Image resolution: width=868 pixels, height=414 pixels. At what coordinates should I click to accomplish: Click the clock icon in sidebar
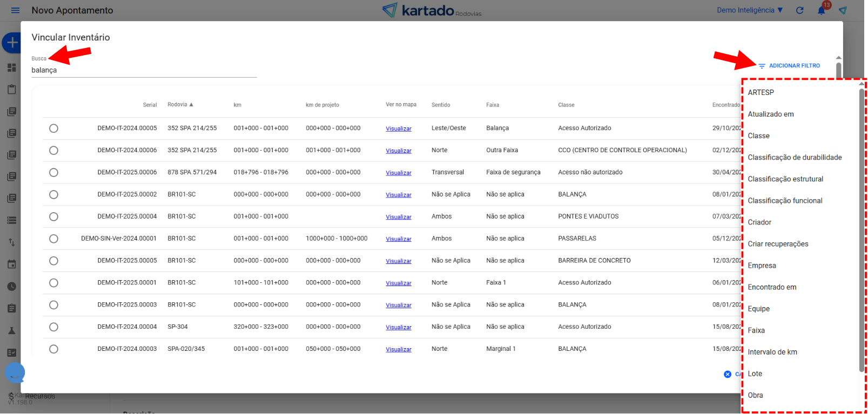pyautogui.click(x=12, y=287)
